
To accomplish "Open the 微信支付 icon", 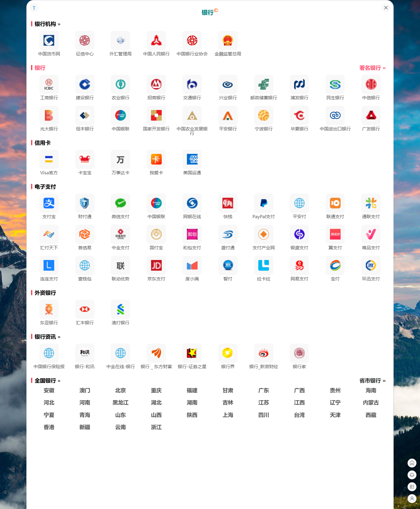I will coord(121,203).
